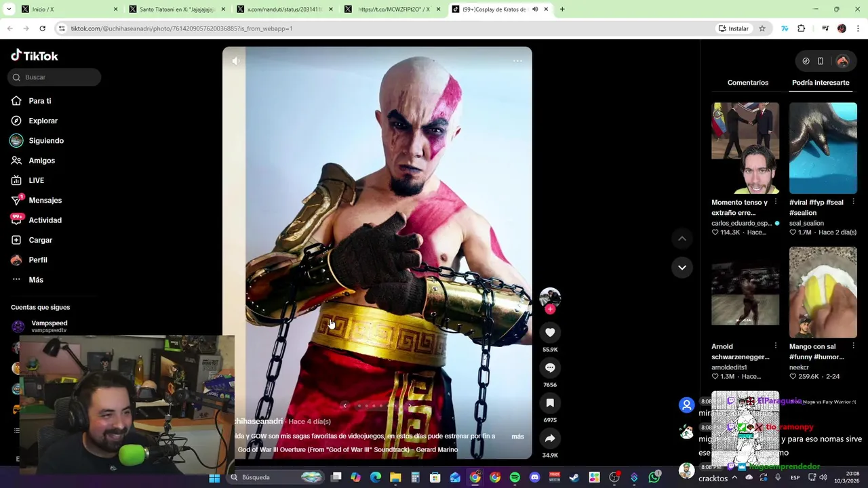Open 'Momento tenso y extraño' video thumbnail
This screenshot has height=488, width=868.
click(x=745, y=148)
